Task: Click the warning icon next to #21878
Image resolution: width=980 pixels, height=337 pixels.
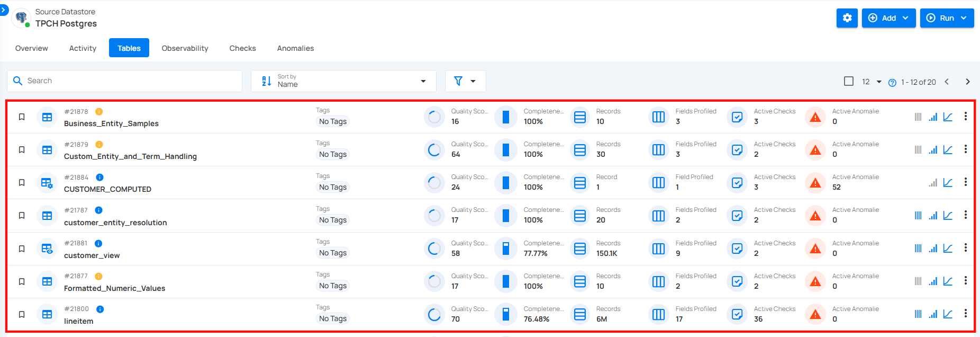Action: (x=99, y=112)
